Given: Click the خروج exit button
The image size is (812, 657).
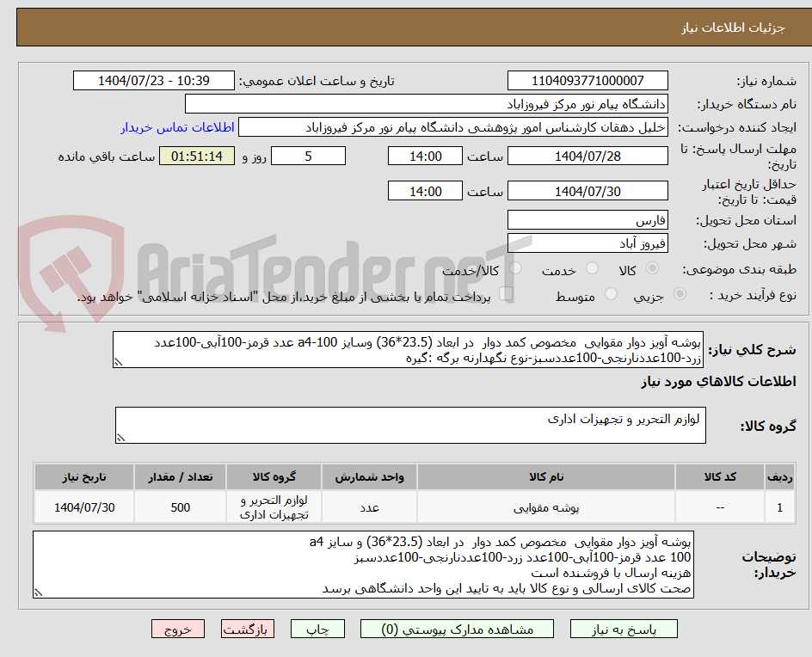Looking at the screenshot, I should (x=178, y=629).
